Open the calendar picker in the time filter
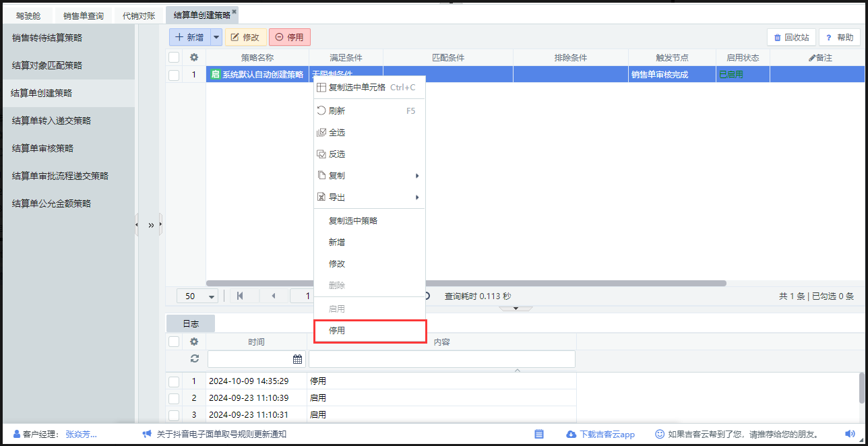 click(297, 359)
